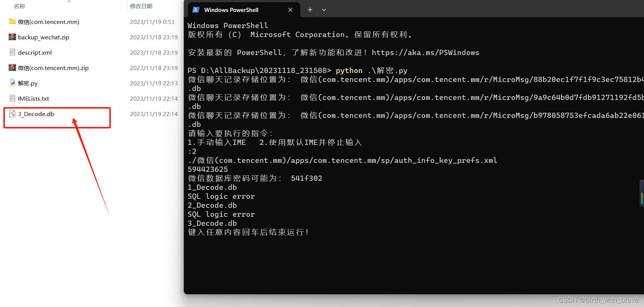
Task: Sort files by 名称 column header
Action: (19, 6)
